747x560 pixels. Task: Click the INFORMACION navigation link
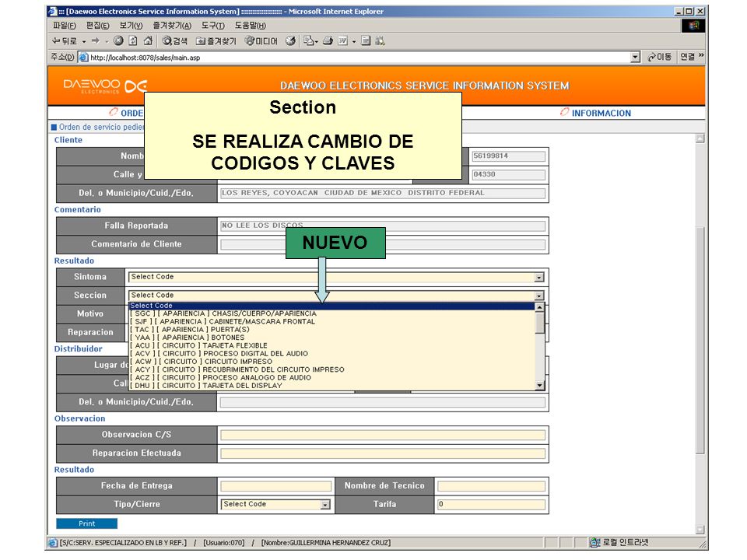[x=601, y=114]
